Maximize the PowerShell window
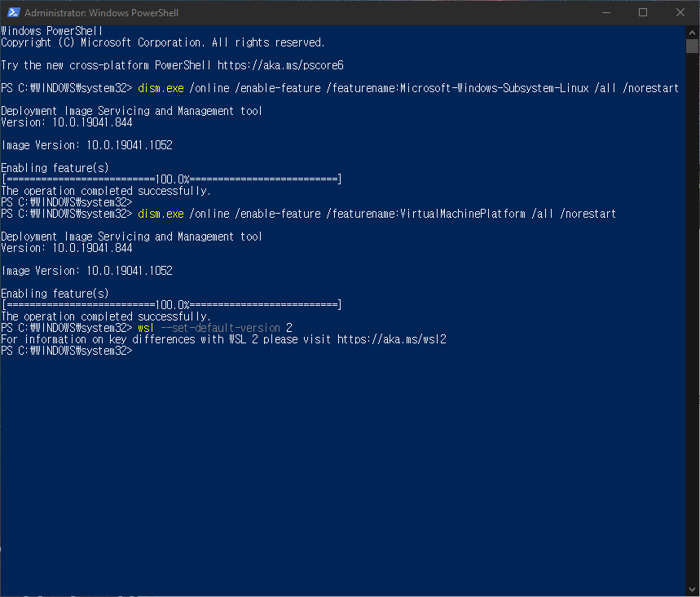Image resolution: width=700 pixels, height=597 pixels. pos(643,12)
